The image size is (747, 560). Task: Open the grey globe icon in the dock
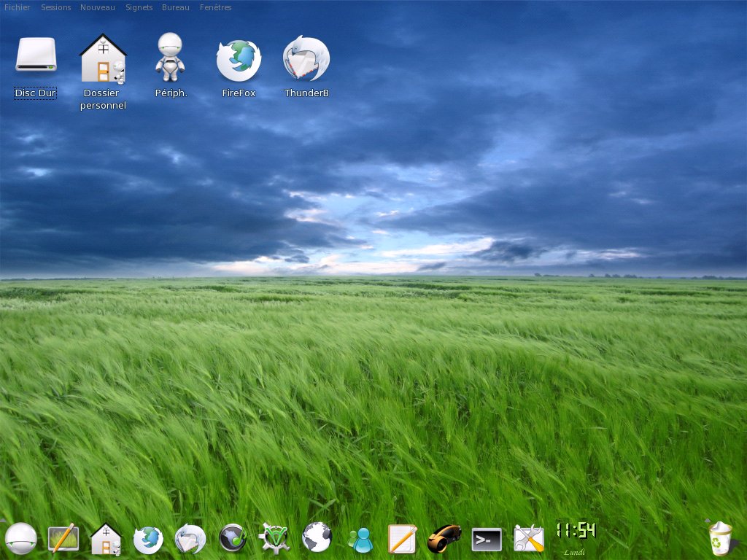[x=317, y=537]
